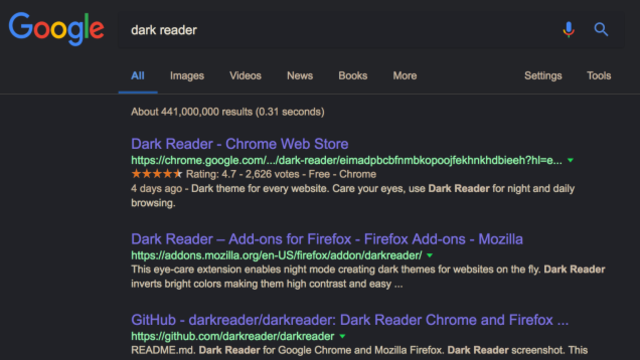Switch to the Books tab

(x=353, y=76)
